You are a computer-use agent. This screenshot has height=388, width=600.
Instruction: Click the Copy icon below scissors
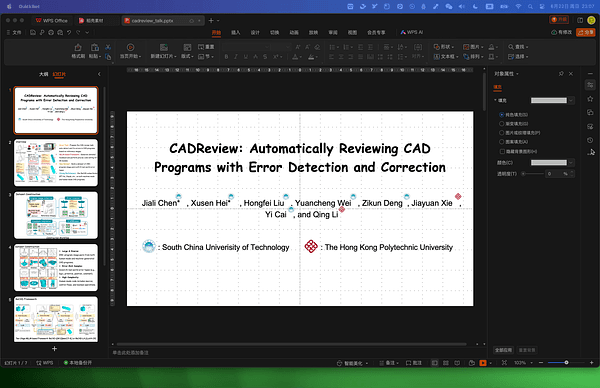pos(108,57)
